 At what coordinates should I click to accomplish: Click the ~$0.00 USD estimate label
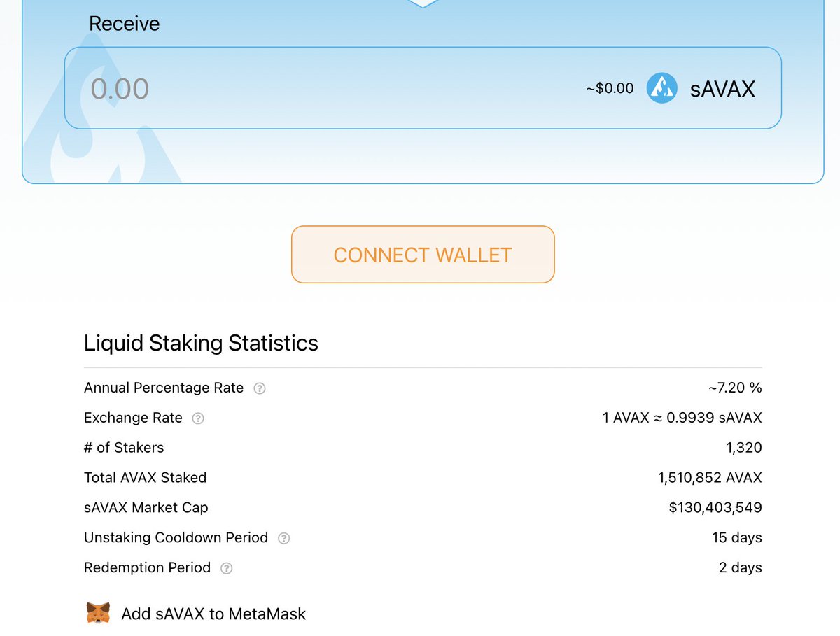coord(608,88)
